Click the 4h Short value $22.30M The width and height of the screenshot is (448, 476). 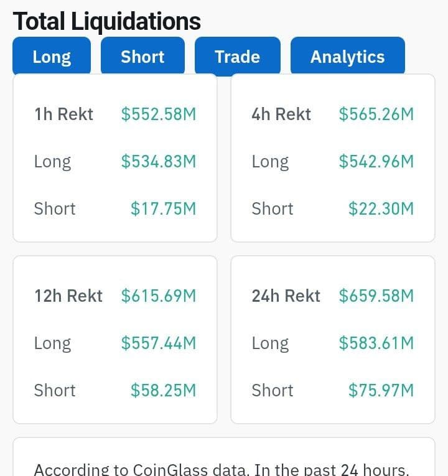click(381, 209)
